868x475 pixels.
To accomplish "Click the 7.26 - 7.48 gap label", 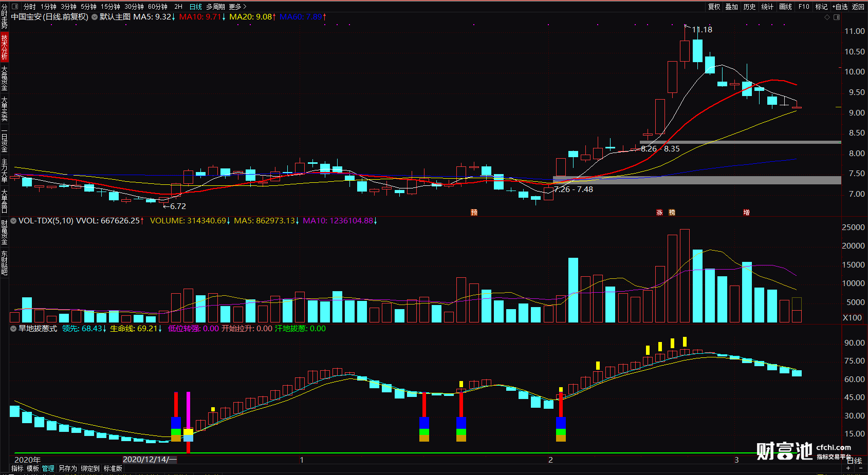I will [x=574, y=189].
